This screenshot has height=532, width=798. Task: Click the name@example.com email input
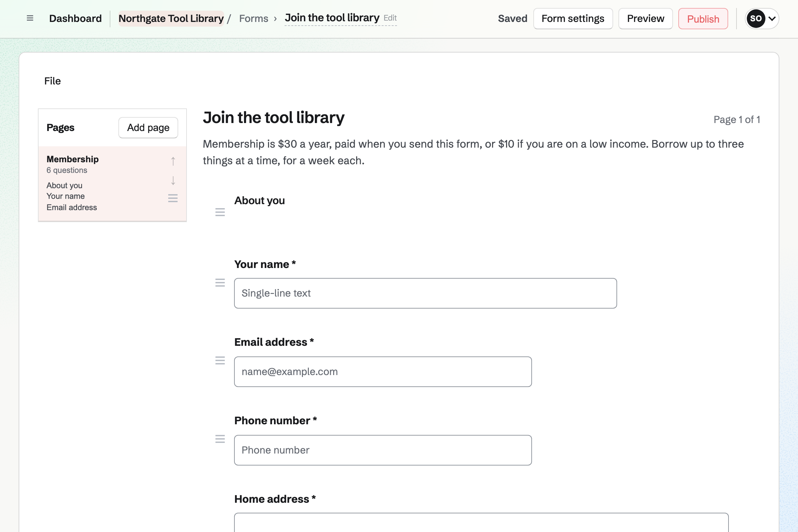click(383, 371)
